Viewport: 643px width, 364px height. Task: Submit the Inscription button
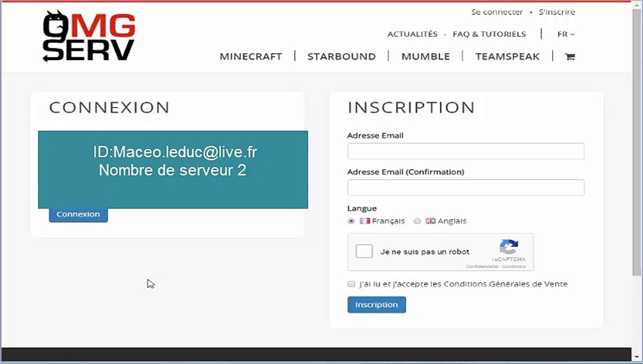[377, 304]
